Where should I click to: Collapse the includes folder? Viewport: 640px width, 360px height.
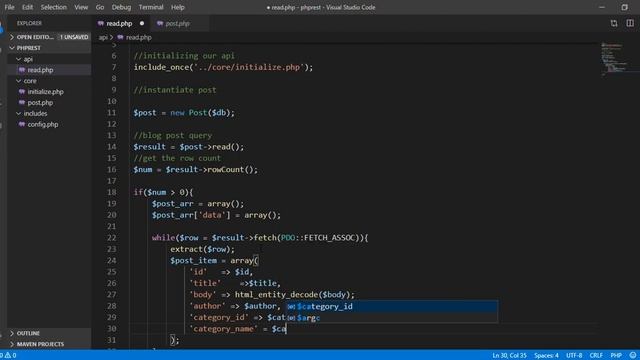[49, 113]
